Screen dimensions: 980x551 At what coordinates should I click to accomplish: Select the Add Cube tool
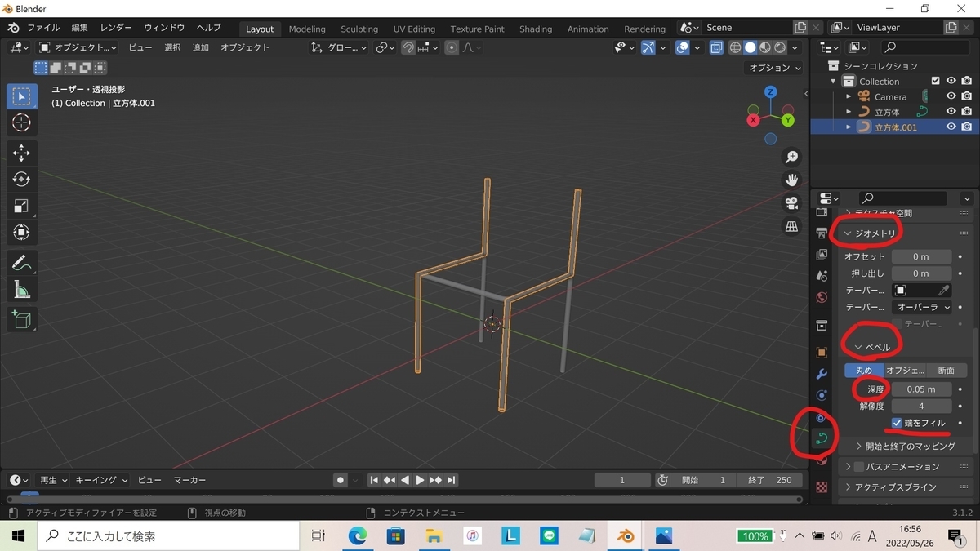(x=22, y=319)
